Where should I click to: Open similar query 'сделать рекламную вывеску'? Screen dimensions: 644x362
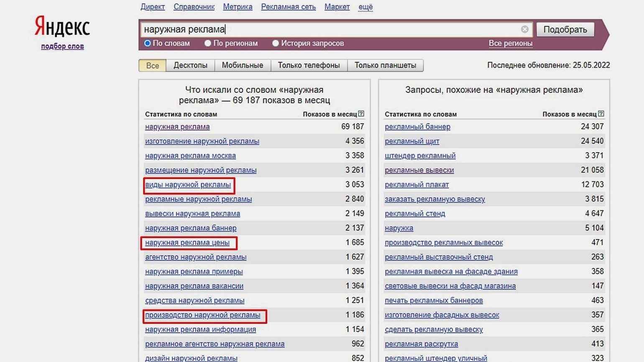pos(434,329)
